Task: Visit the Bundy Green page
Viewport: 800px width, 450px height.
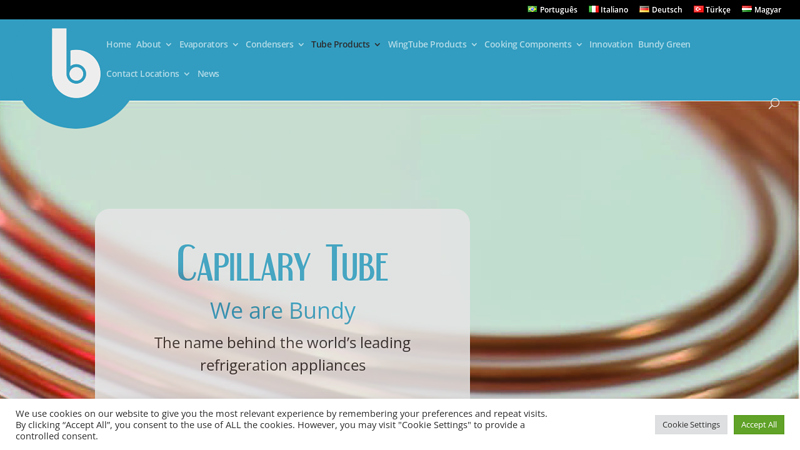Action: [x=664, y=44]
